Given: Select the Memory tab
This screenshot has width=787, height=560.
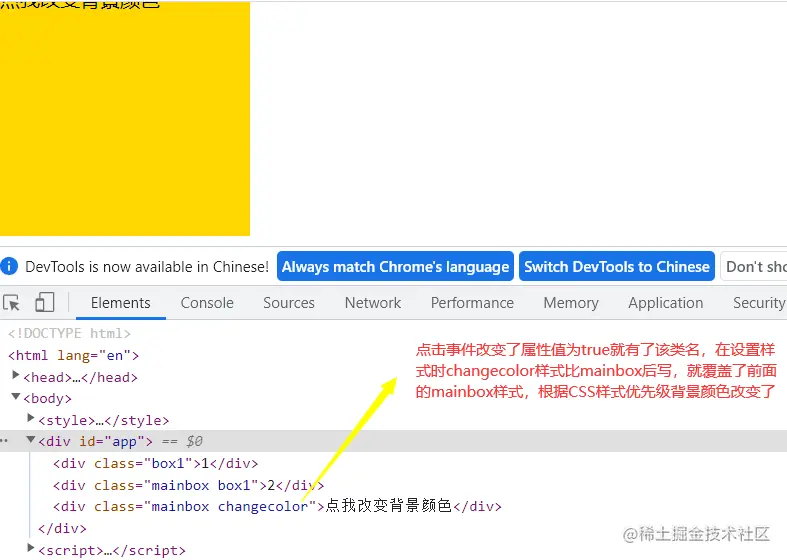Looking at the screenshot, I should 571,303.
